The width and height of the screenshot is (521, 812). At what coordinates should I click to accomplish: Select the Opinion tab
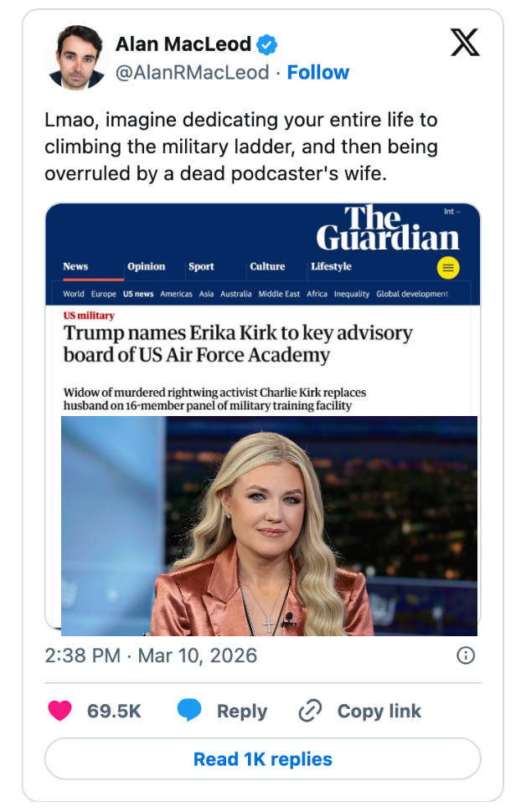tap(147, 266)
